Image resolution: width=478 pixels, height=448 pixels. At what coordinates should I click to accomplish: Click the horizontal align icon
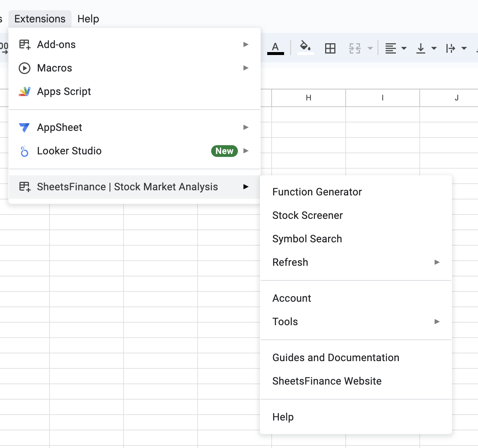[391, 48]
